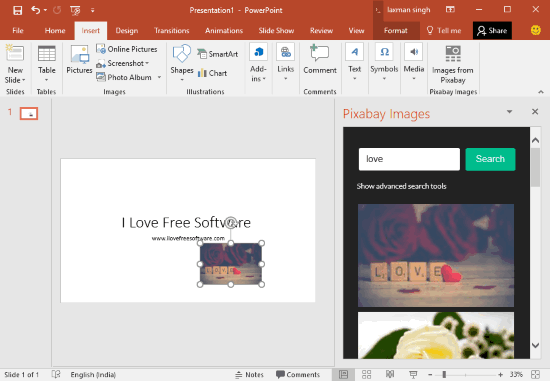The height and width of the screenshot is (381, 550).
Task: Switch to the Transitions tab
Action: pyautogui.click(x=172, y=31)
